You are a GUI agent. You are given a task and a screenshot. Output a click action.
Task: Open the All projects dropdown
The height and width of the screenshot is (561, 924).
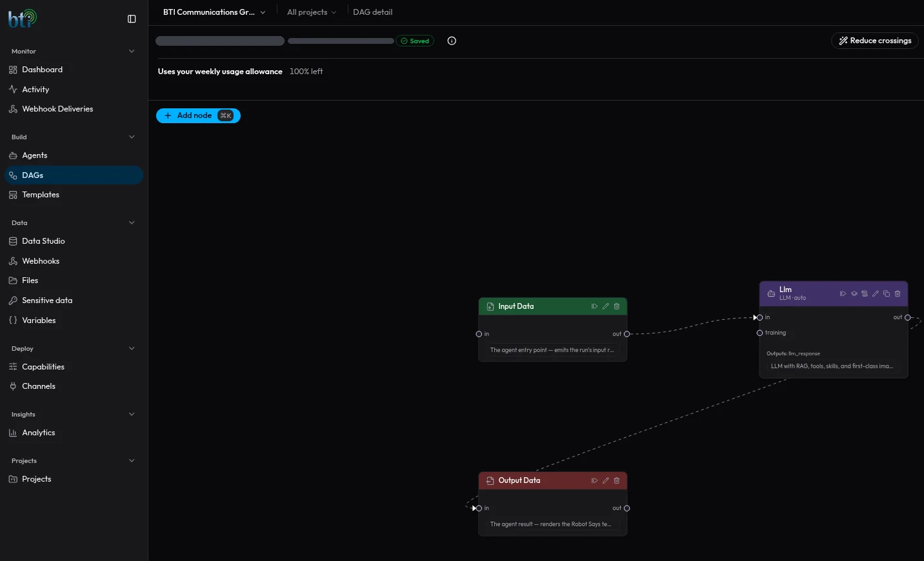(x=312, y=12)
